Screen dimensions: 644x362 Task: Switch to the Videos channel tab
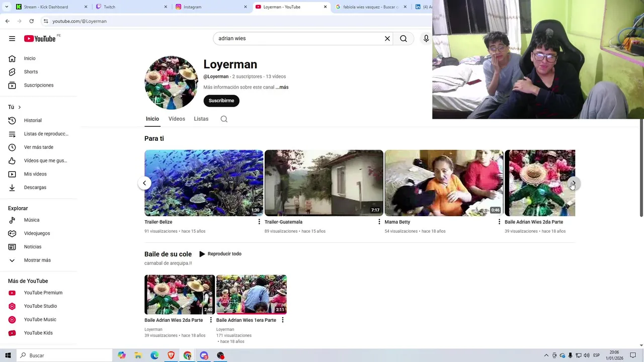[x=177, y=119]
